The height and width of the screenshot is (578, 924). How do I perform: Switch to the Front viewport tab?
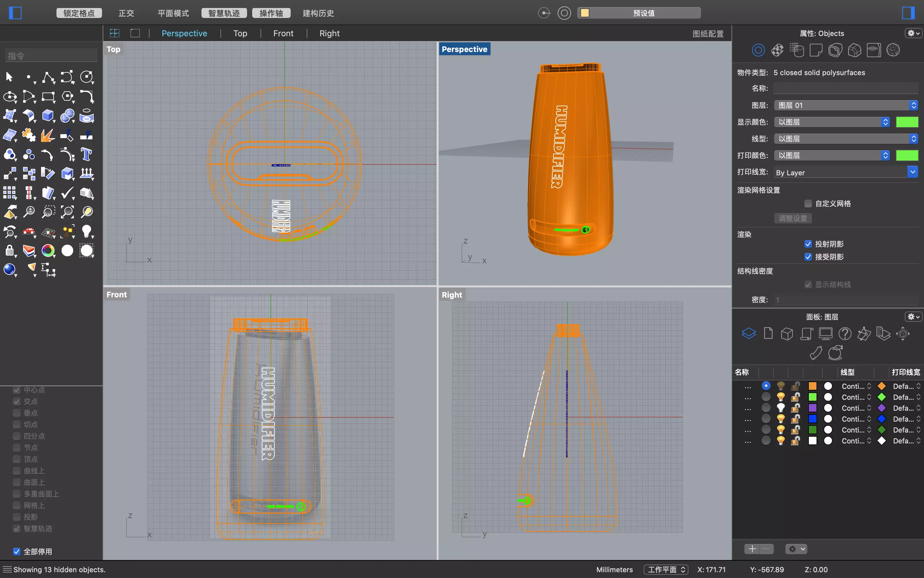pos(283,33)
